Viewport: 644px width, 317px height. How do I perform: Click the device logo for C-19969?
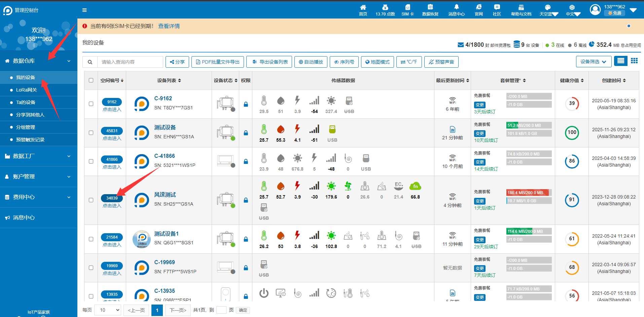[142, 268]
